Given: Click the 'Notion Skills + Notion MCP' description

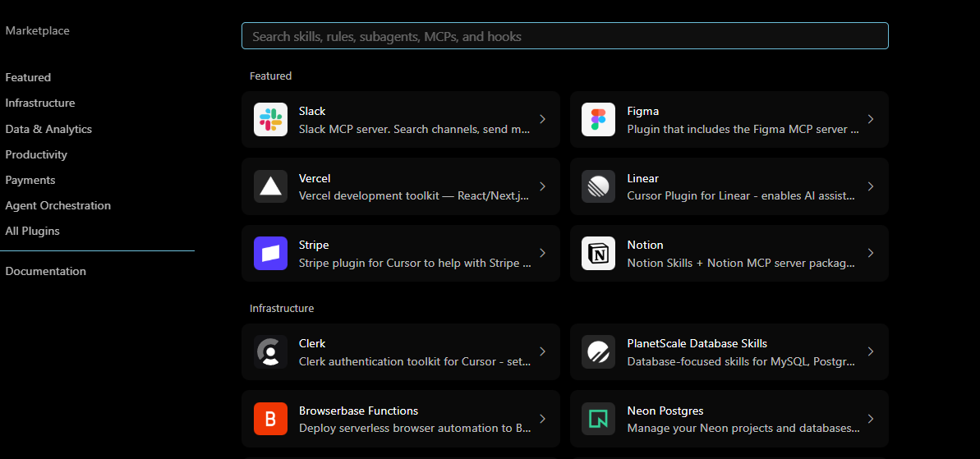Looking at the screenshot, I should [x=741, y=263].
